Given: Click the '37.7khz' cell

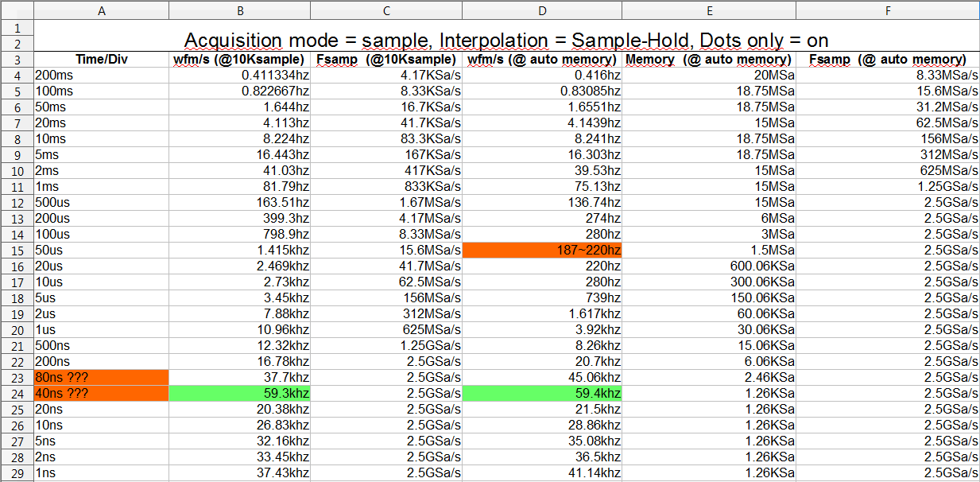Looking at the screenshot, I should point(239,377).
